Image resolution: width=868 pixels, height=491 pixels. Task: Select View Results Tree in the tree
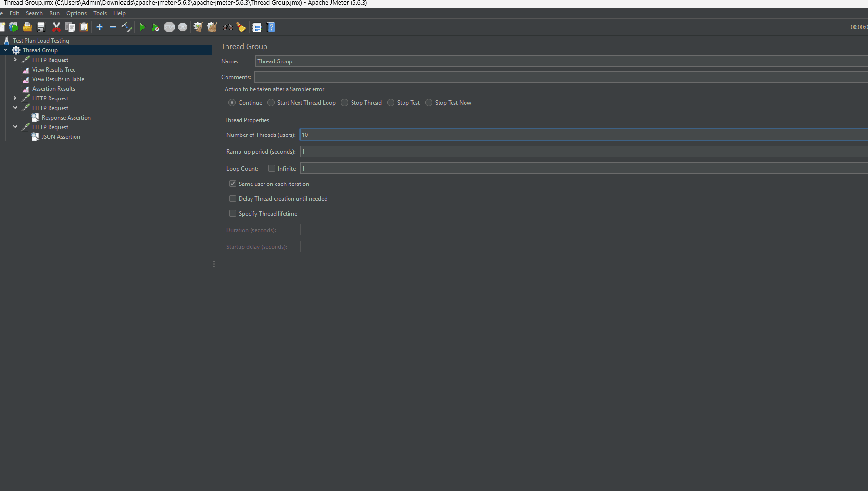(53, 70)
